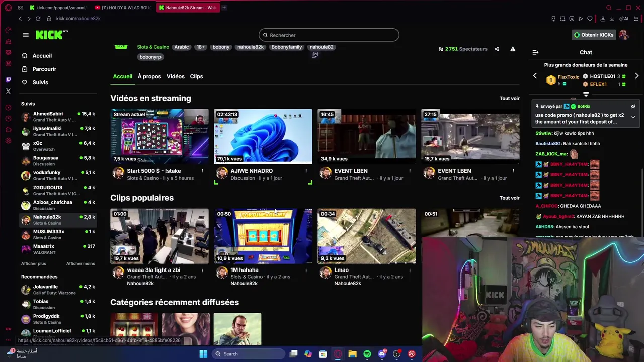Collapse followed channels with Afficher moins
644x362 pixels.
click(x=80, y=263)
